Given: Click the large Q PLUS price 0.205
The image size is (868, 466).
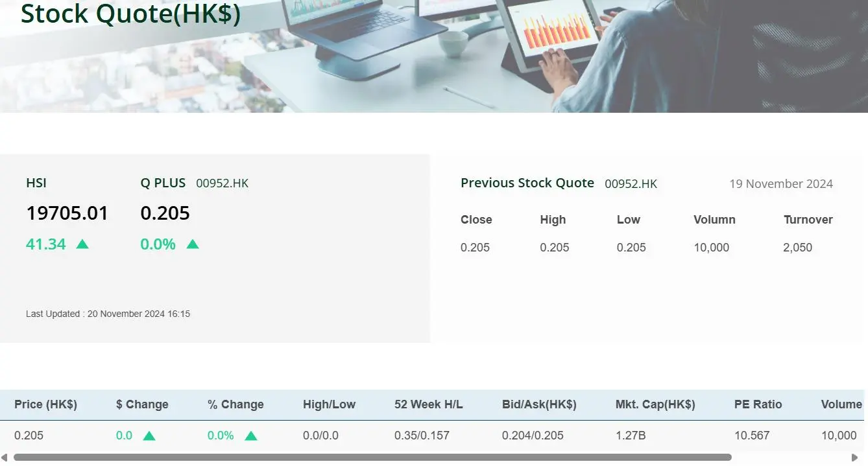Looking at the screenshot, I should (x=165, y=213).
